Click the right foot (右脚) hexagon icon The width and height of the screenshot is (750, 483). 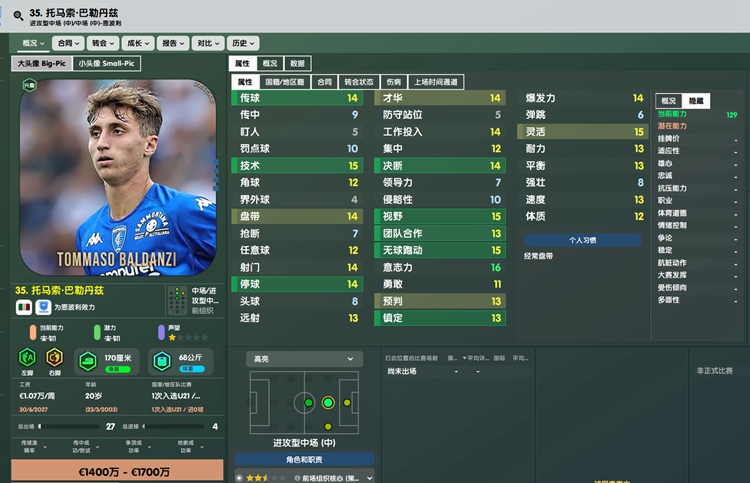pyautogui.click(x=55, y=357)
